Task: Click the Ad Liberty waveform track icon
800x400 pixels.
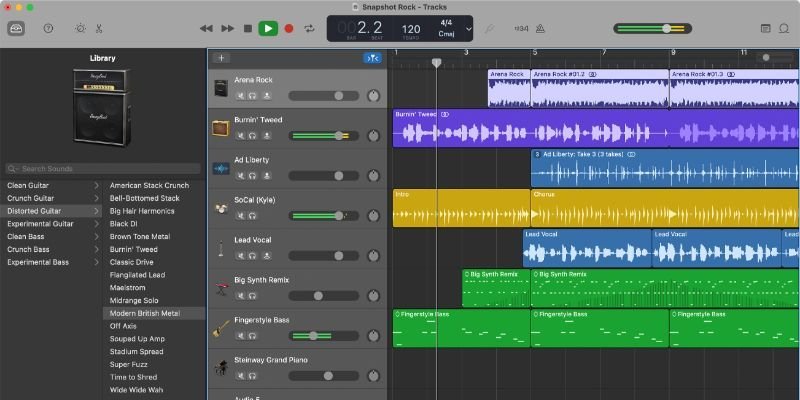Action: click(x=221, y=168)
